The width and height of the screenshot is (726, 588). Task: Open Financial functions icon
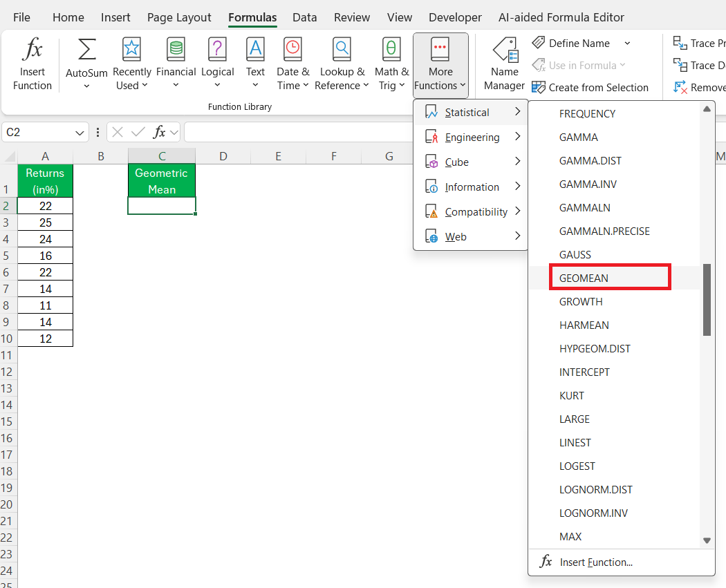pyautogui.click(x=176, y=49)
